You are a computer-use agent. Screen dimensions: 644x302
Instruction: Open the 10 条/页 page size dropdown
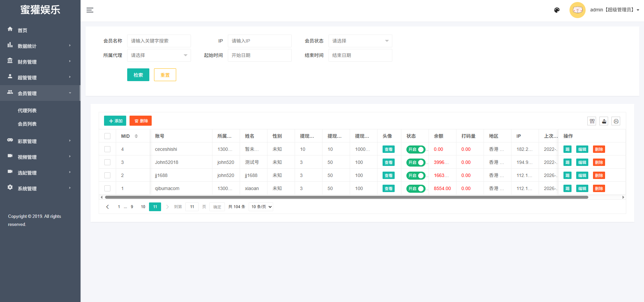(261, 207)
